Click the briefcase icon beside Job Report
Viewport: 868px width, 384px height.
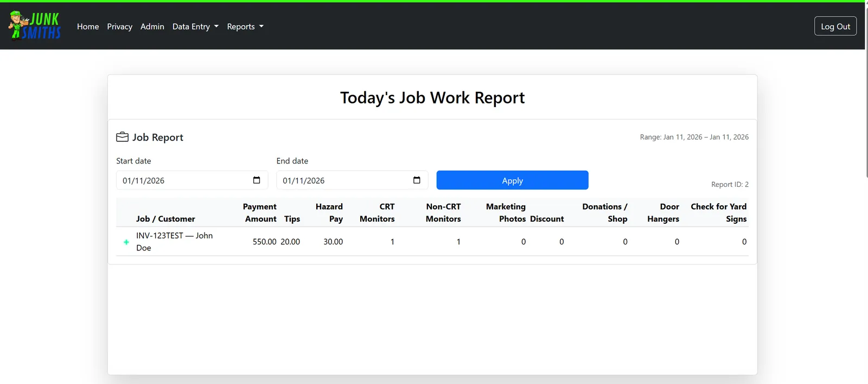pos(122,137)
